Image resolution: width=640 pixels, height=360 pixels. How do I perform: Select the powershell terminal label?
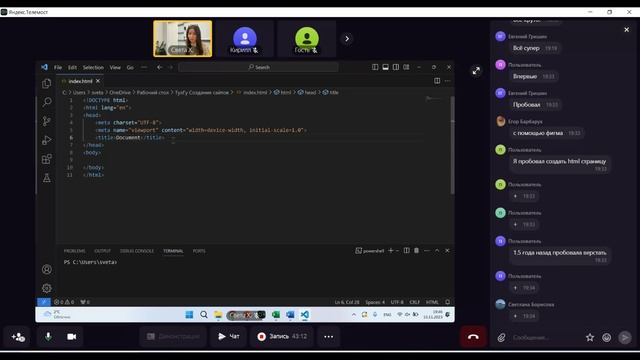370,251
